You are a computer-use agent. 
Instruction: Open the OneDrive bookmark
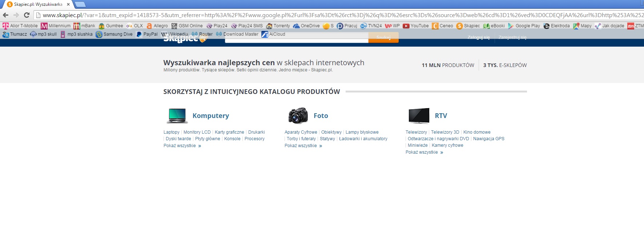(x=306, y=26)
